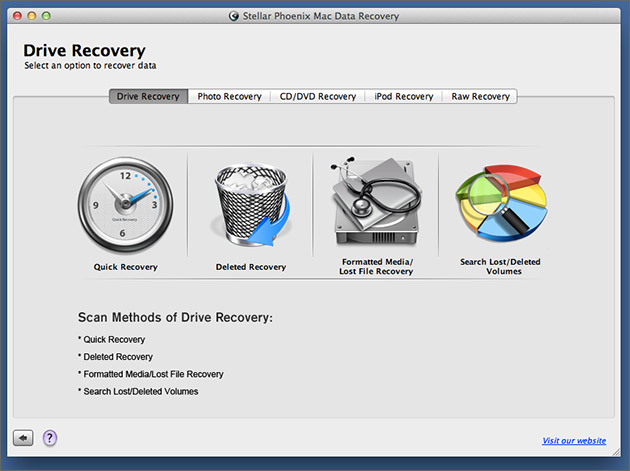Open the Visit our website link

tap(573, 441)
